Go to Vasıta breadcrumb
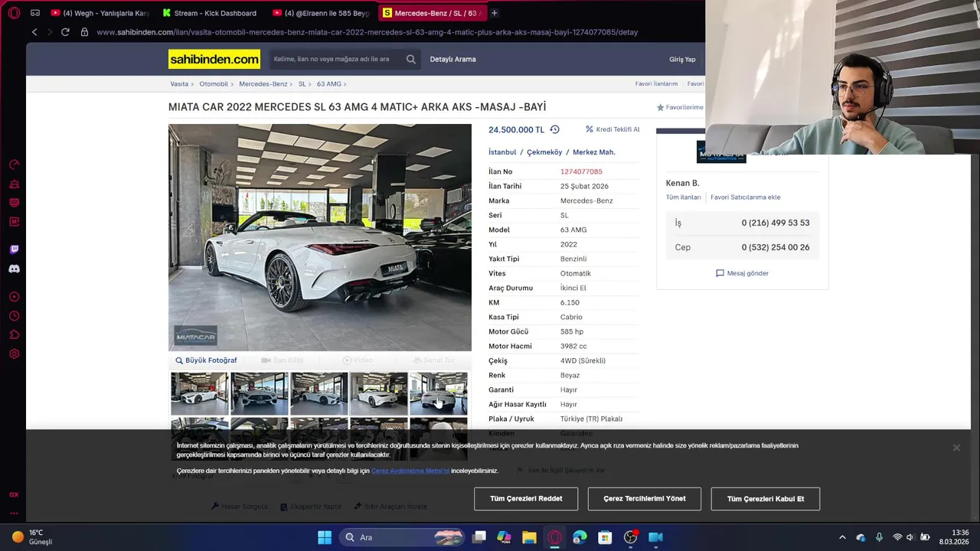980x551 pixels. (179, 83)
